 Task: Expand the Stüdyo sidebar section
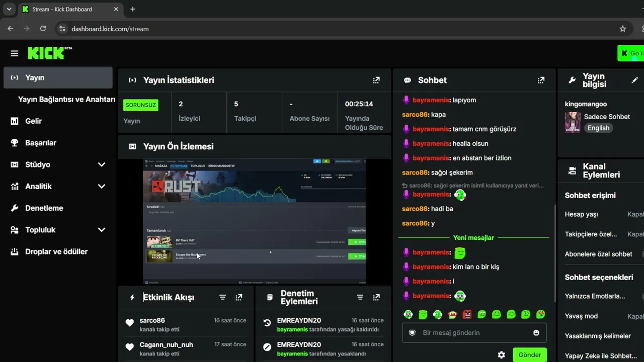pyautogui.click(x=102, y=164)
